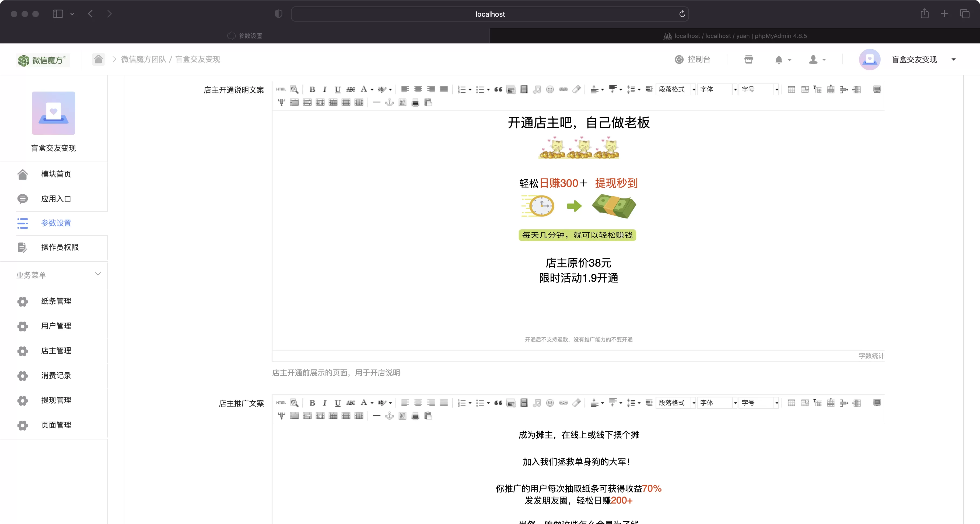Open 字体 dropdown in 店主开通说明文案 editor

click(x=717, y=89)
